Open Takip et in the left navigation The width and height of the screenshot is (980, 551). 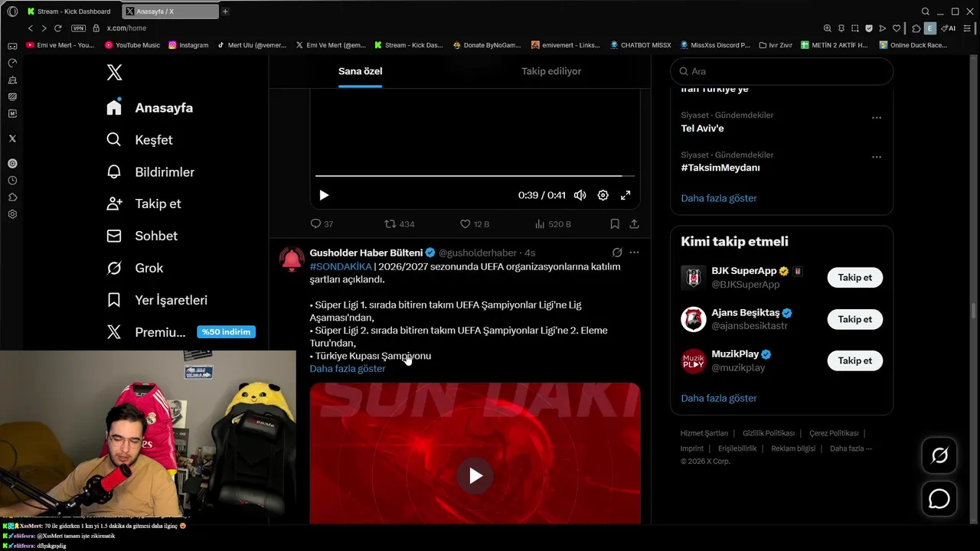[x=143, y=204]
